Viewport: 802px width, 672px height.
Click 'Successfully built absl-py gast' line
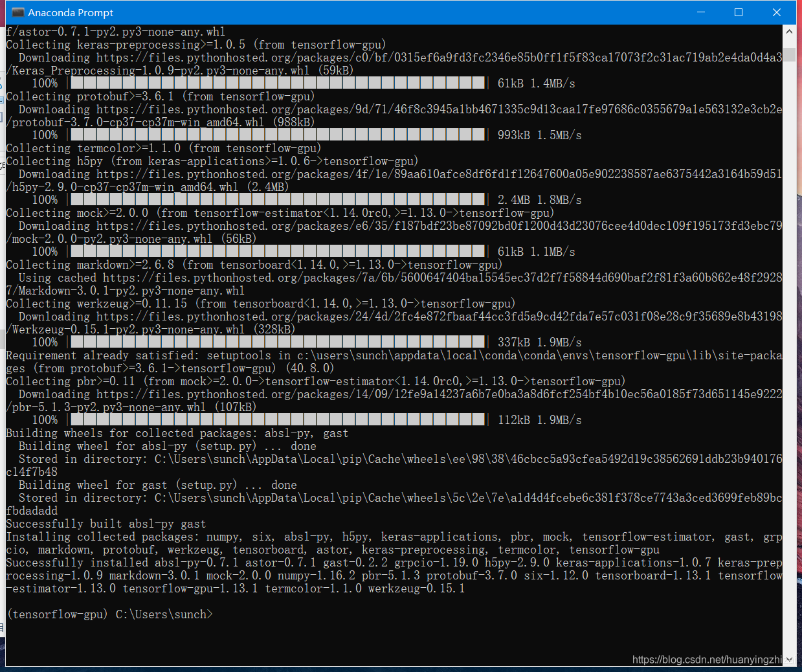(106, 524)
